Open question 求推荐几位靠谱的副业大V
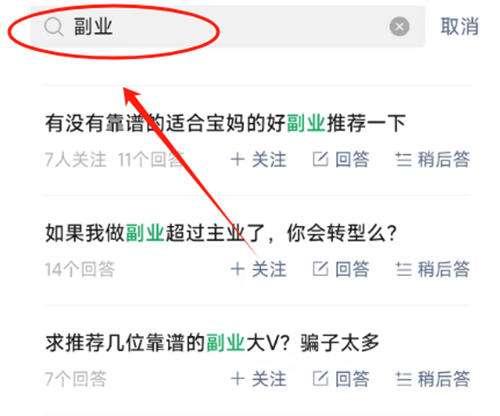The width and height of the screenshot is (500, 416). [x=212, y=342]
